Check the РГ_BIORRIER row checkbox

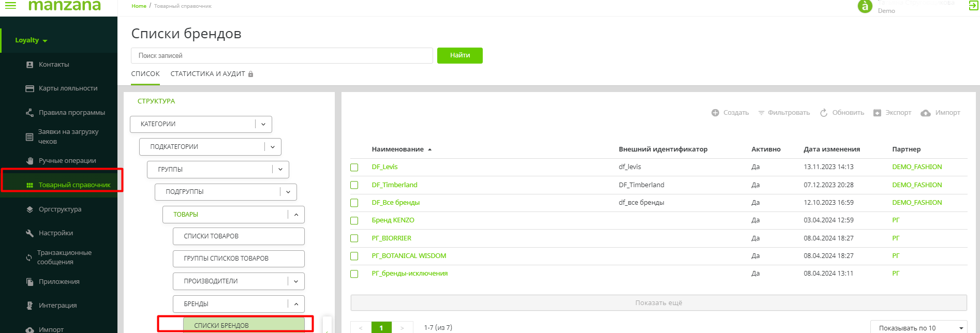[x=354, y=238]
